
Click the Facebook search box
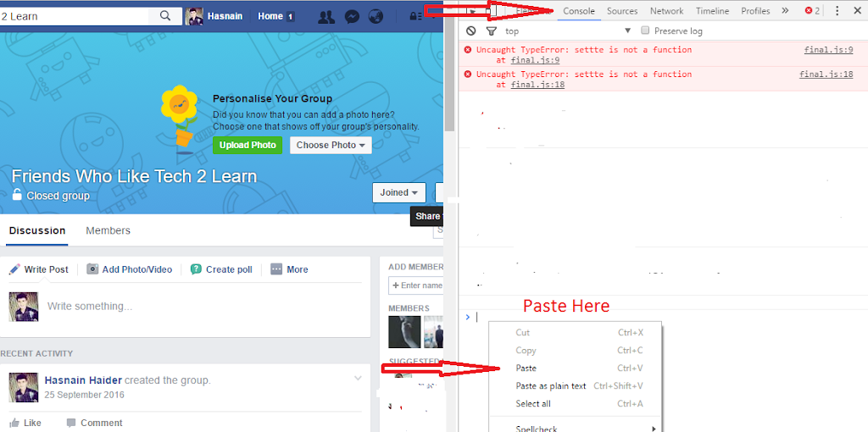pyautogui.click(x=75, y=16)
